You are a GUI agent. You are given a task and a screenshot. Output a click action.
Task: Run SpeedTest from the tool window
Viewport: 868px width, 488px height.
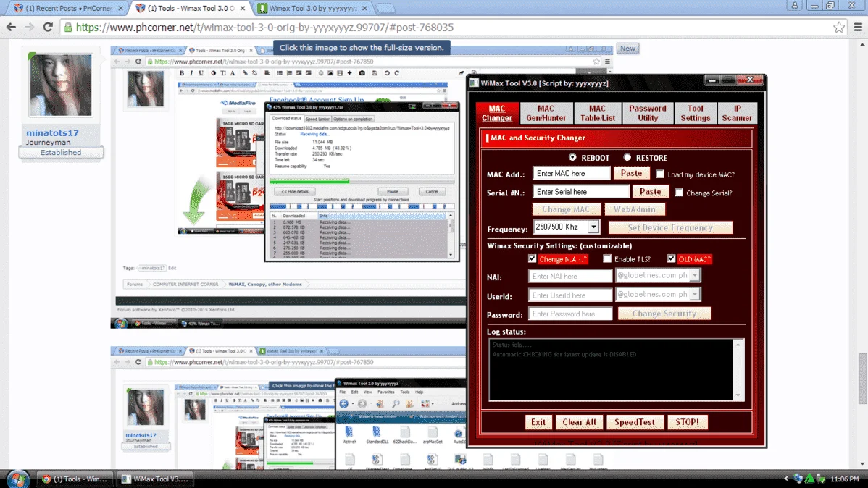(635, 422)
